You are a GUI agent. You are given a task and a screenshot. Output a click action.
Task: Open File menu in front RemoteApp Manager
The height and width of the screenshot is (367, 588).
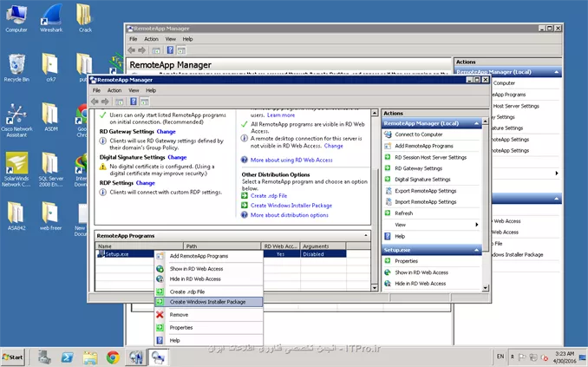[x=96, y=90]
